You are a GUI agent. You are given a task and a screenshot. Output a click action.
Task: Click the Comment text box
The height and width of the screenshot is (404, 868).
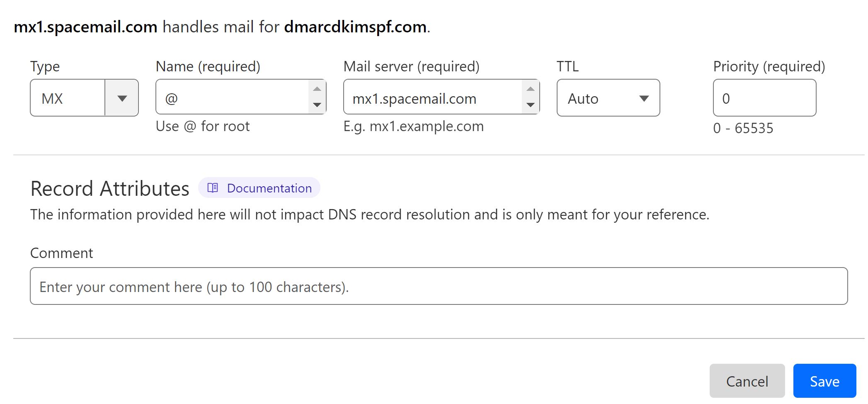(439, 286)
